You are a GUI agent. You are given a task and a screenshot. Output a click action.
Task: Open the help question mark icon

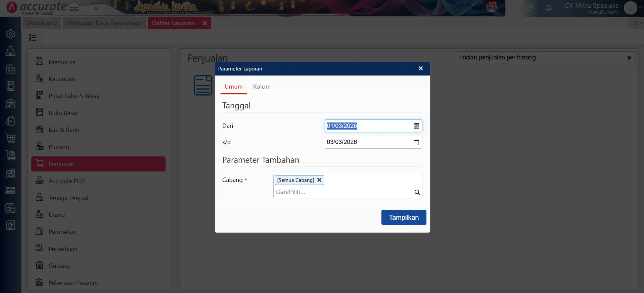(530, 8)
